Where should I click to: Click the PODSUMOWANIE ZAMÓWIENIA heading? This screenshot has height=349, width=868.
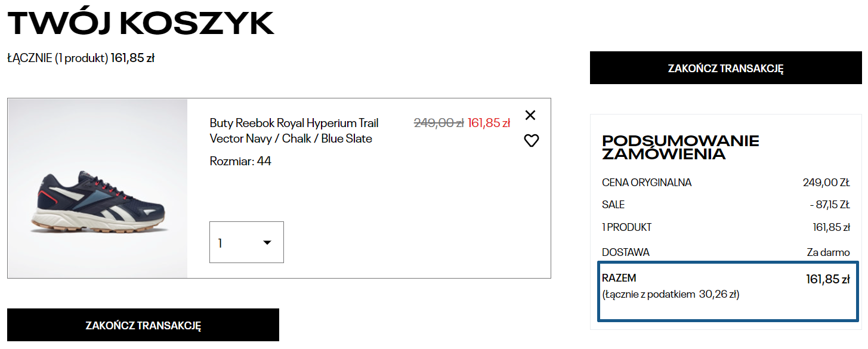(680, 147)
